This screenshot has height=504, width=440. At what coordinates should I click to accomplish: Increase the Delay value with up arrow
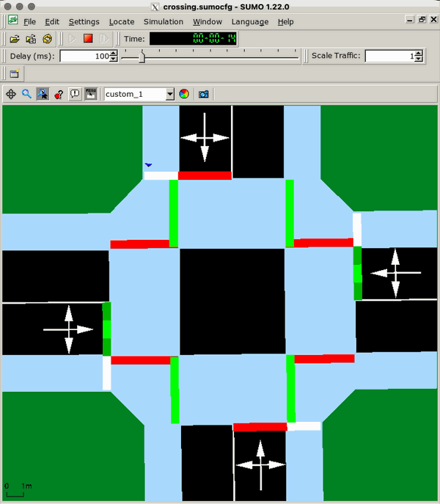[114, 54]
